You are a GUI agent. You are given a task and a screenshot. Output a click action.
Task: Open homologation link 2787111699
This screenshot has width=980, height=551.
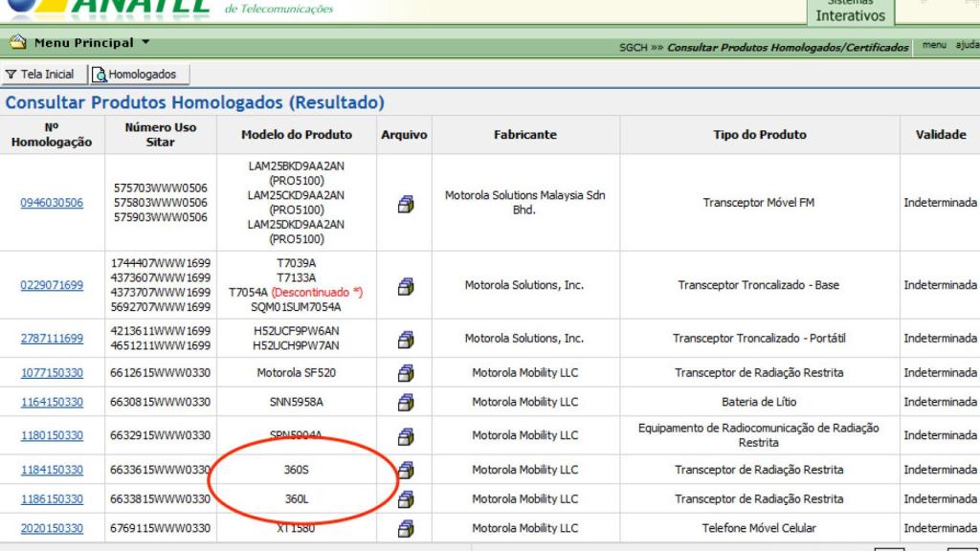pyautogui.click(x=52, y=339)
